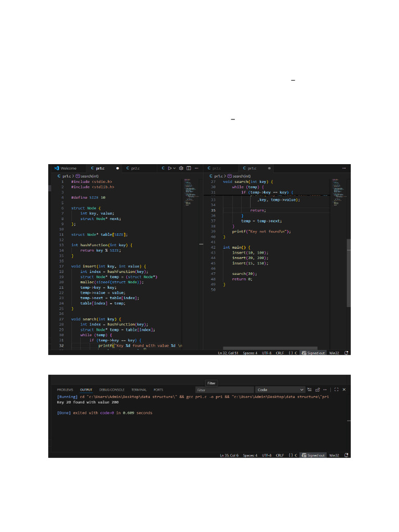Click the '#define SIZE 10' code line
This screenshot has height=532, width=399.
pyautogui.click(x=88, y=197)
